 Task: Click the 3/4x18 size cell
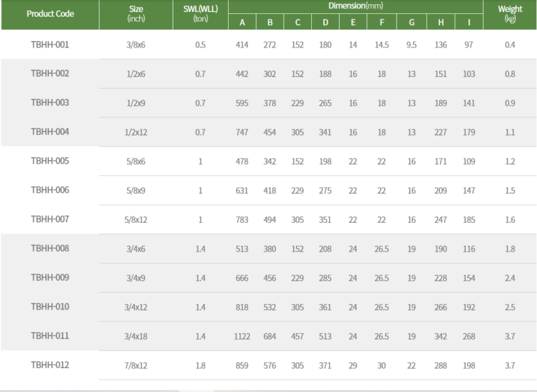point(136,336)
